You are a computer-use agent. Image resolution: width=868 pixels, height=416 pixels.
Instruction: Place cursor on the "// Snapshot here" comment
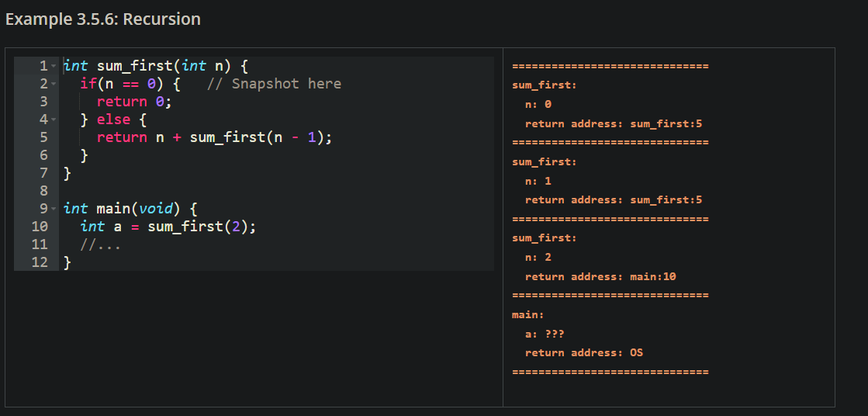[274, 84]
